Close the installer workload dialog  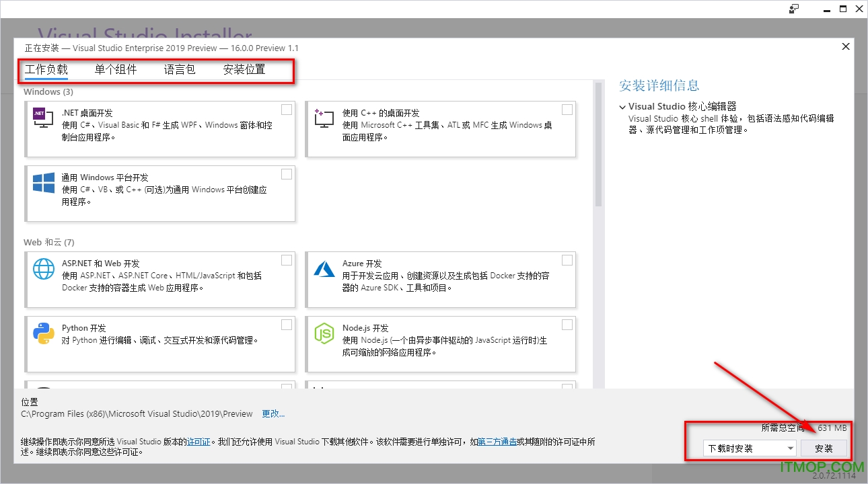[846, 46]
